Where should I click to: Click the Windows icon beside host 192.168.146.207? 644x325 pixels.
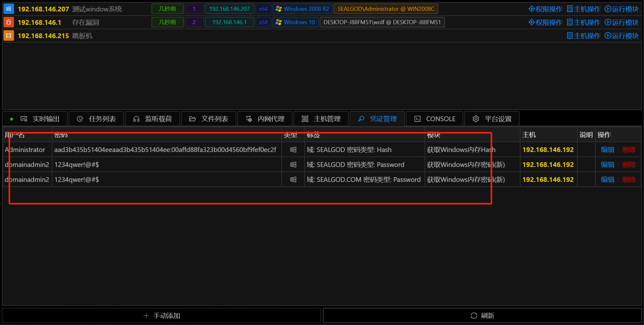click(x=9, y=9)
